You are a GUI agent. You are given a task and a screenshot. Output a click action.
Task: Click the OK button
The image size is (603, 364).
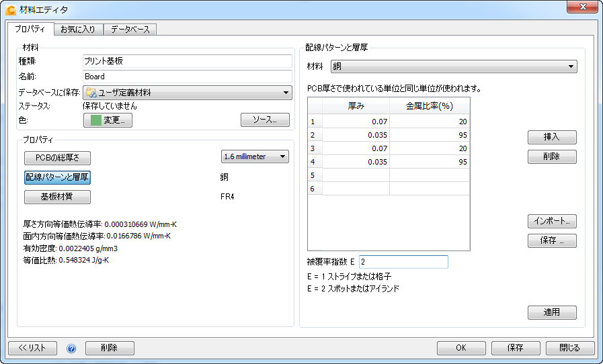[461, 348]
